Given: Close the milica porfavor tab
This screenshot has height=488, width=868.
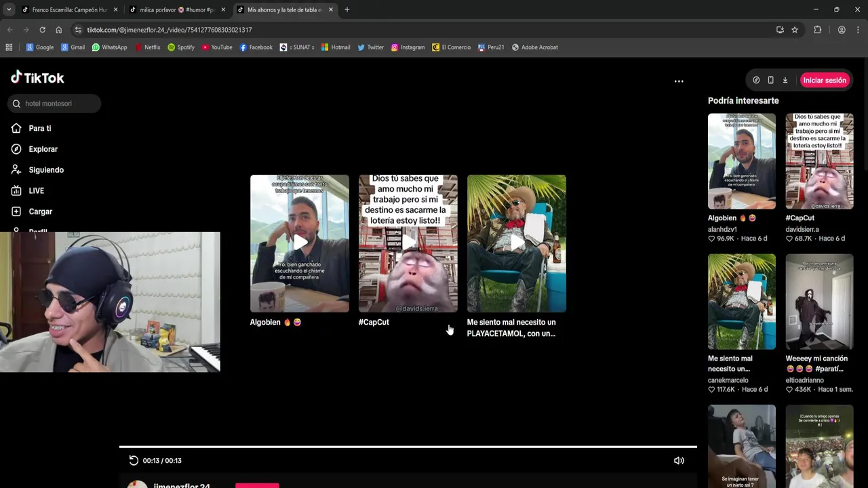Looking at the screenshot, I should (223, 9).
